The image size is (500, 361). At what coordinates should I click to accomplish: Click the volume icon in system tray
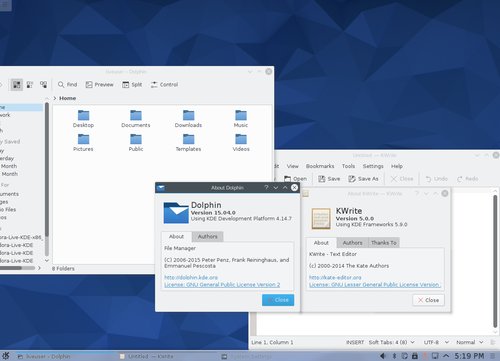click(383, 356)
